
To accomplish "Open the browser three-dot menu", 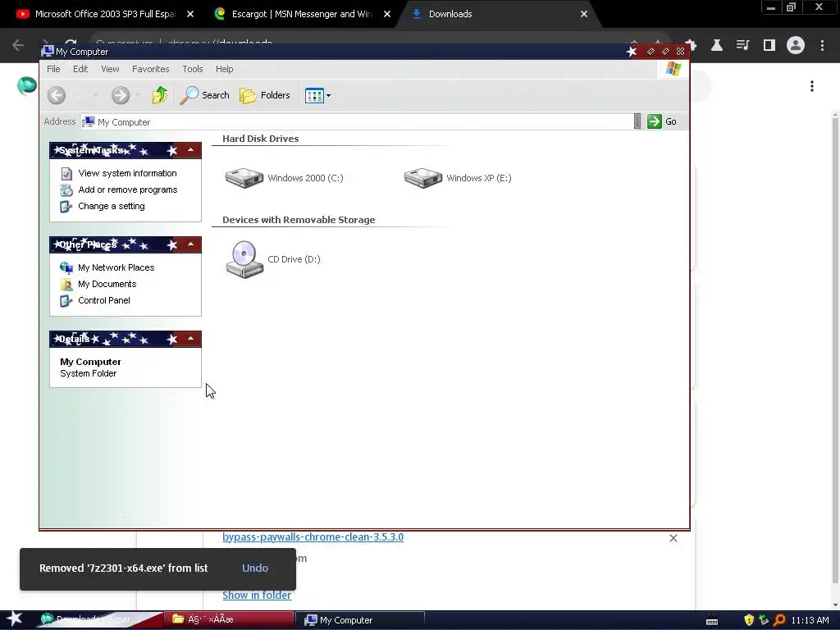I will 822,46.
